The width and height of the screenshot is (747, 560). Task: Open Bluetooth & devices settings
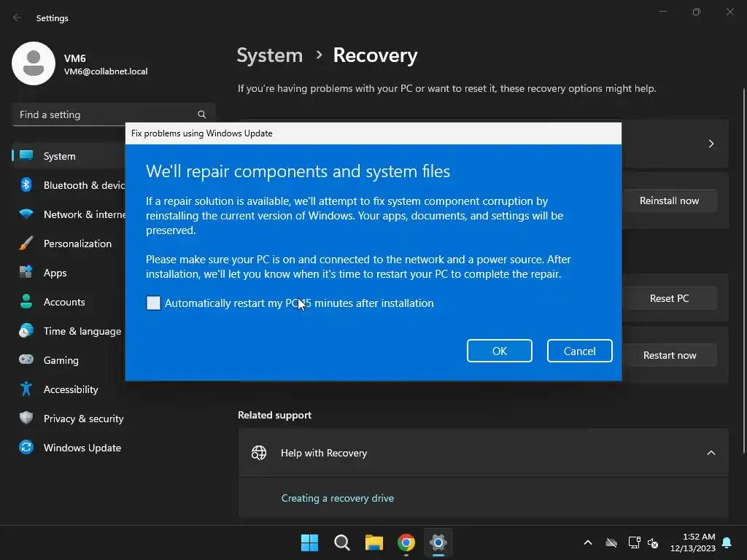(69, 185)
